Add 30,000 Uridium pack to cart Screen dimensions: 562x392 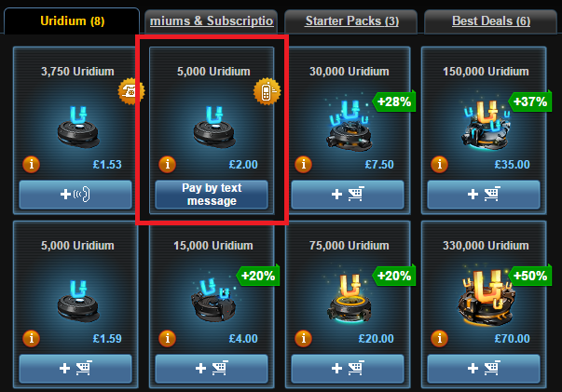click(348, 195)
